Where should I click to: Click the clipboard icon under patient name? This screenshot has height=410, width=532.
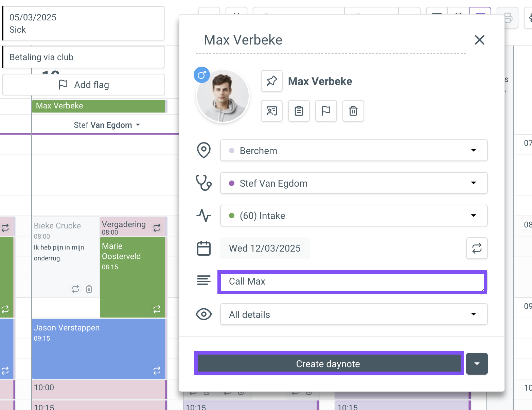[299, 111]
